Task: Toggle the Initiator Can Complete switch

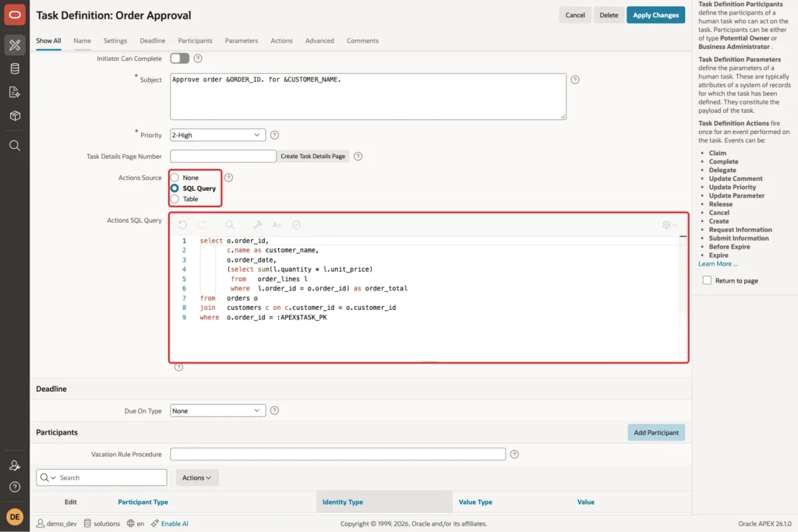Action: [x=180, y=58]
